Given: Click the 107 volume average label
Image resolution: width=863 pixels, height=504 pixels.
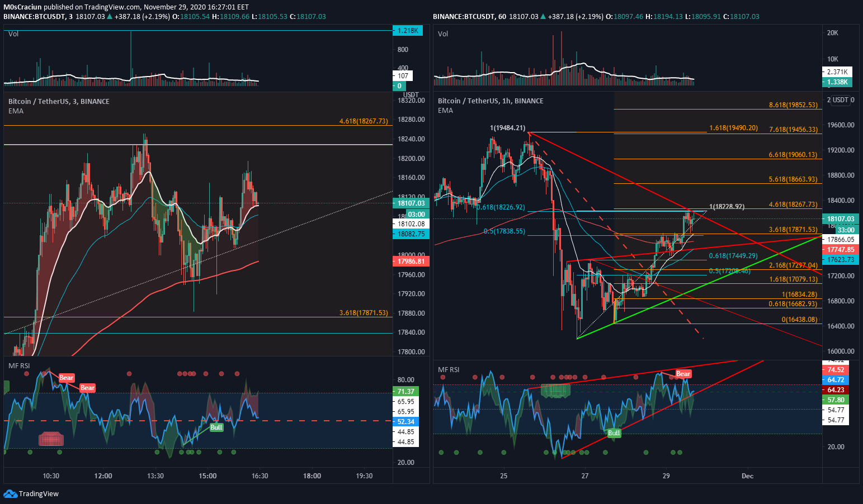Looking at the screenshot, I should coord(403,75).
